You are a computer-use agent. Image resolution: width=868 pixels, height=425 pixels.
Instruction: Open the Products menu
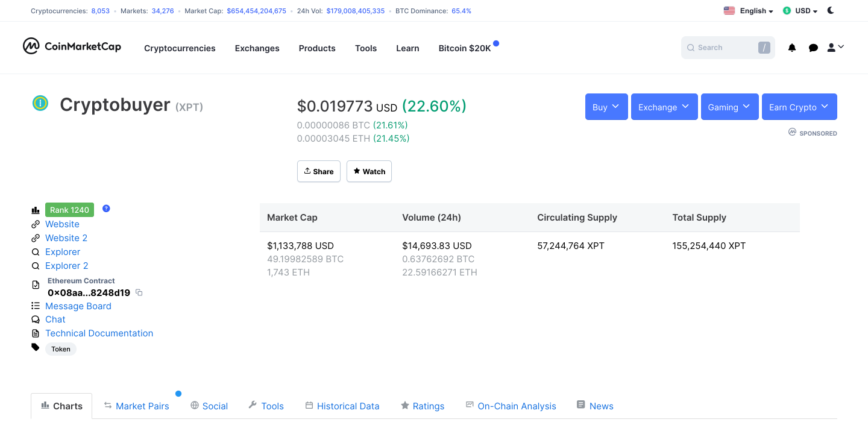[317, 48]
